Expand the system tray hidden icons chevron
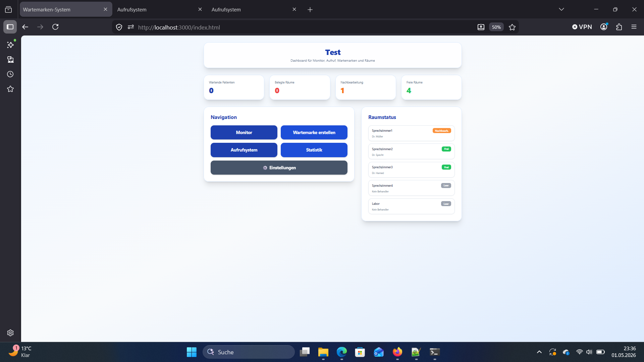This screenshot has height=362, width=644. (539, 352)
